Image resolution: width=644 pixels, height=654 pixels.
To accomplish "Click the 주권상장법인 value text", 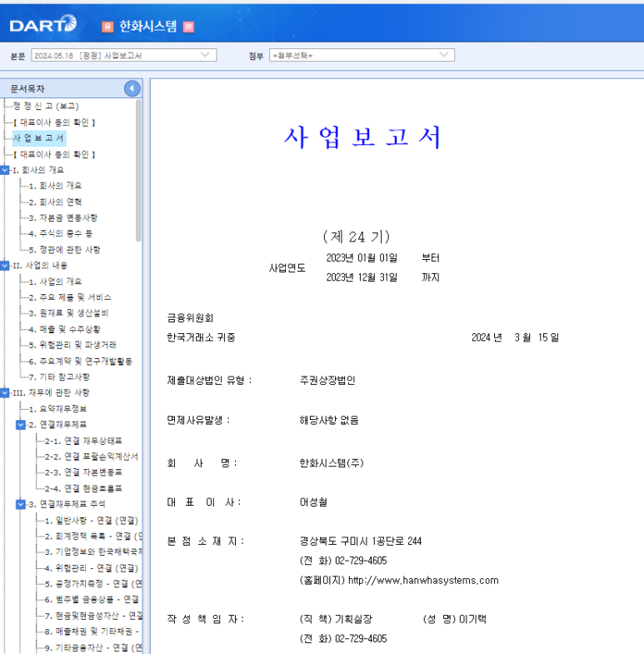I will tap(327, 380).
